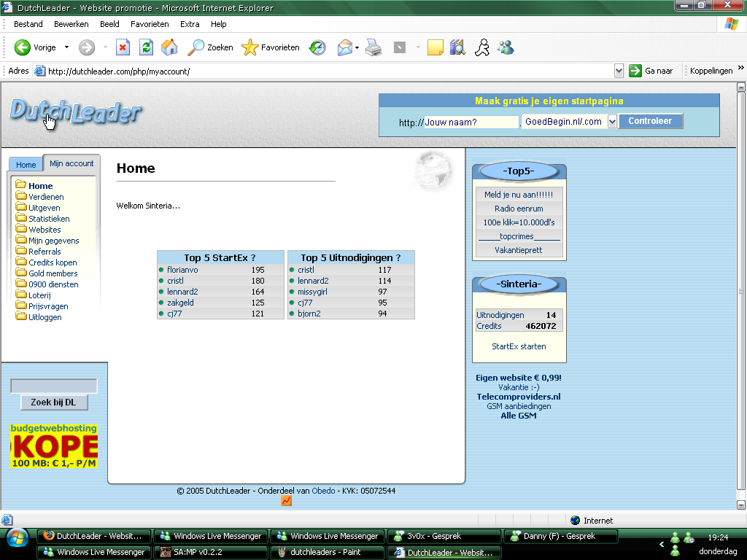This screenshot has height=560, width=747.
Task: Open the back history dropdown arrow
Action: coord(66,47)
